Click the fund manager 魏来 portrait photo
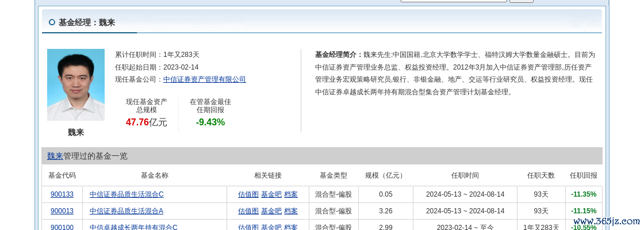Viewport: 644px width, 230px height. [76, 85]
